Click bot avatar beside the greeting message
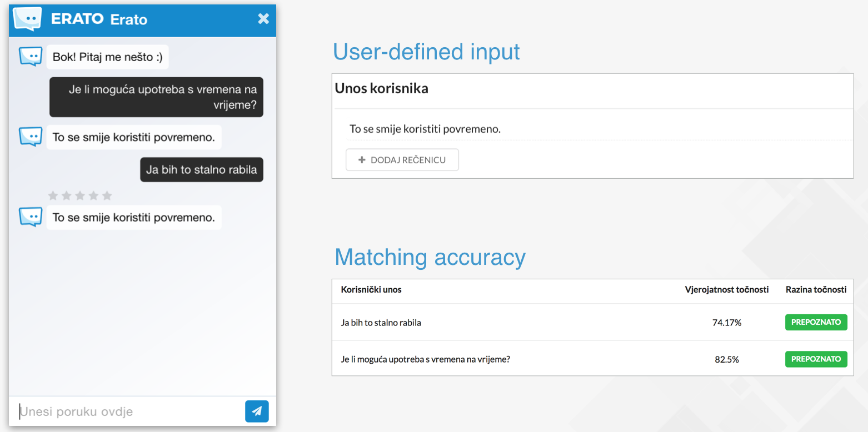This screenshot has width=868, height=432. [31, 57]
